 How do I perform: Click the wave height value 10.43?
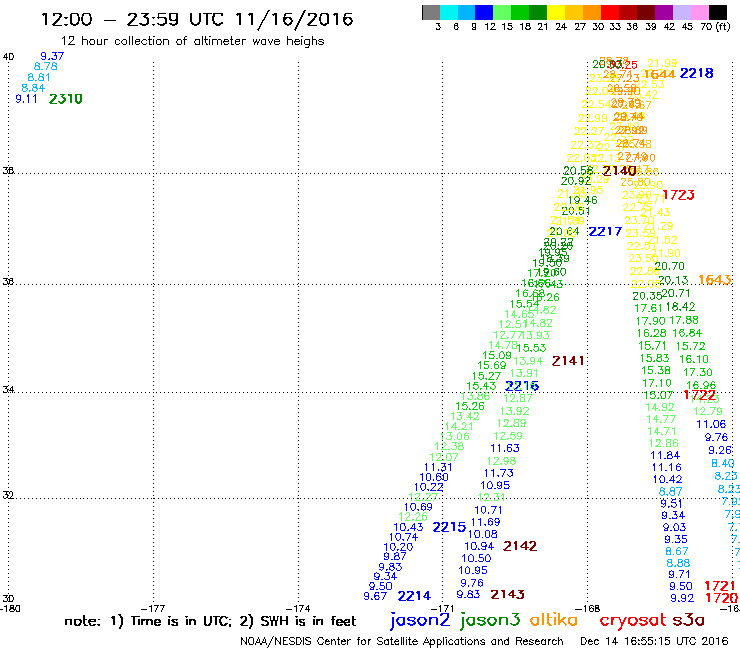(408, 527)
